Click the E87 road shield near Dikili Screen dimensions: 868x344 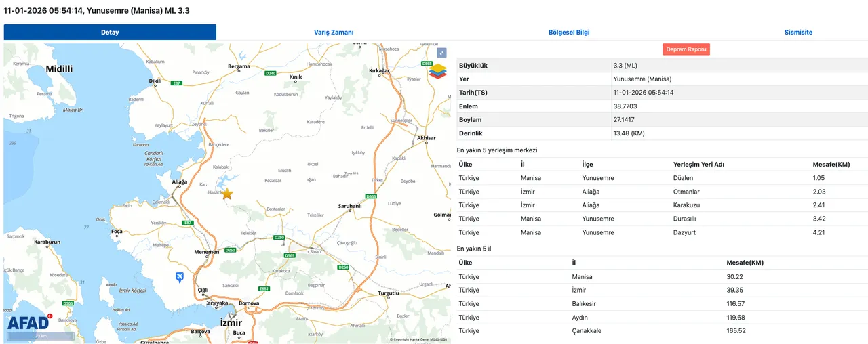pyautogui.click(x=177, y=83)
